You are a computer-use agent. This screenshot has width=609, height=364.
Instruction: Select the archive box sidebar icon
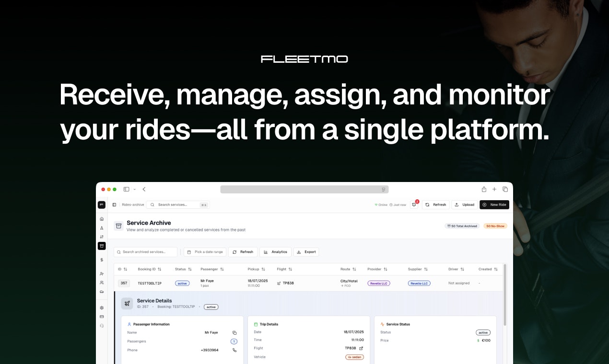pyautogui.click(x=102, y=246)
